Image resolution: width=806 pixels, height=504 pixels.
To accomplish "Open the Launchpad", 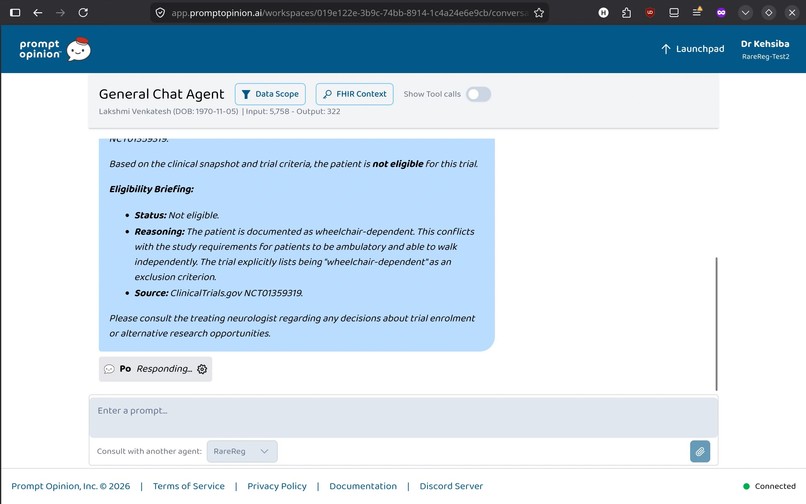I will click(692, 49).
